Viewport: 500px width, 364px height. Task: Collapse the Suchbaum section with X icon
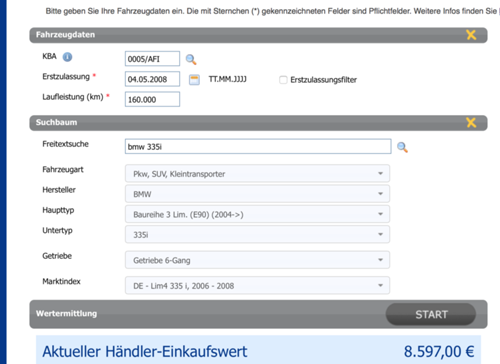pos(471,123)
